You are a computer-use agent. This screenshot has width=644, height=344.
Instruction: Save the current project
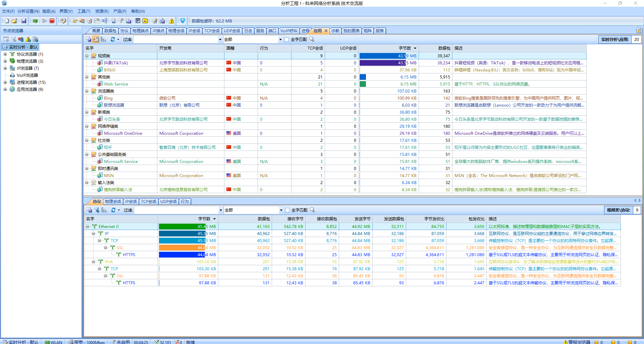(x=23, y=21)
